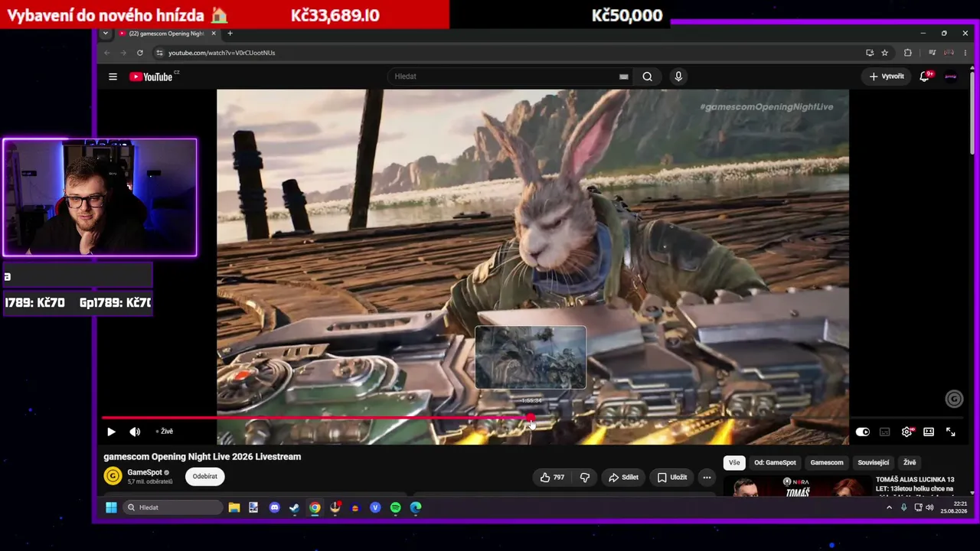
Task: Open Spotify from the taskbar
Action: coord(396,507)
